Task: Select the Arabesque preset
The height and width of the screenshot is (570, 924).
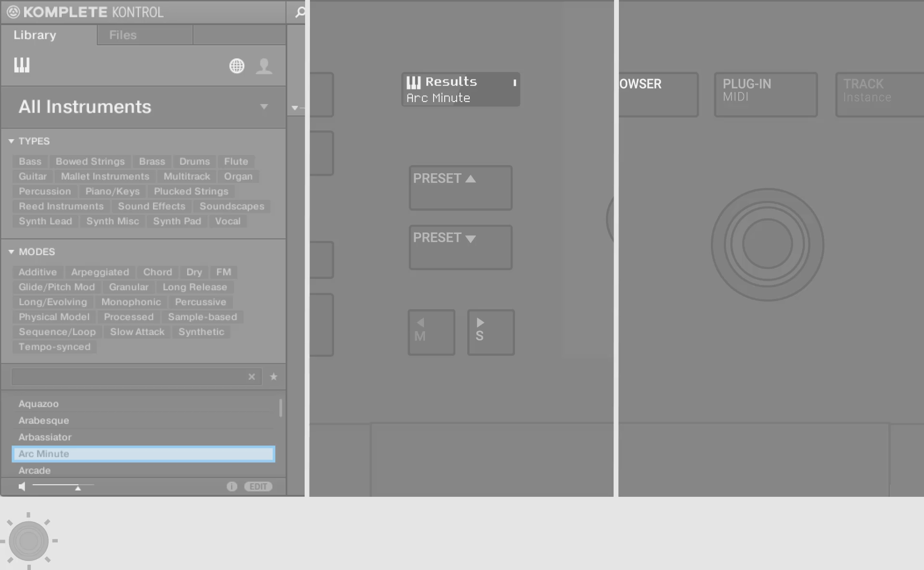Action: (143, 420)
